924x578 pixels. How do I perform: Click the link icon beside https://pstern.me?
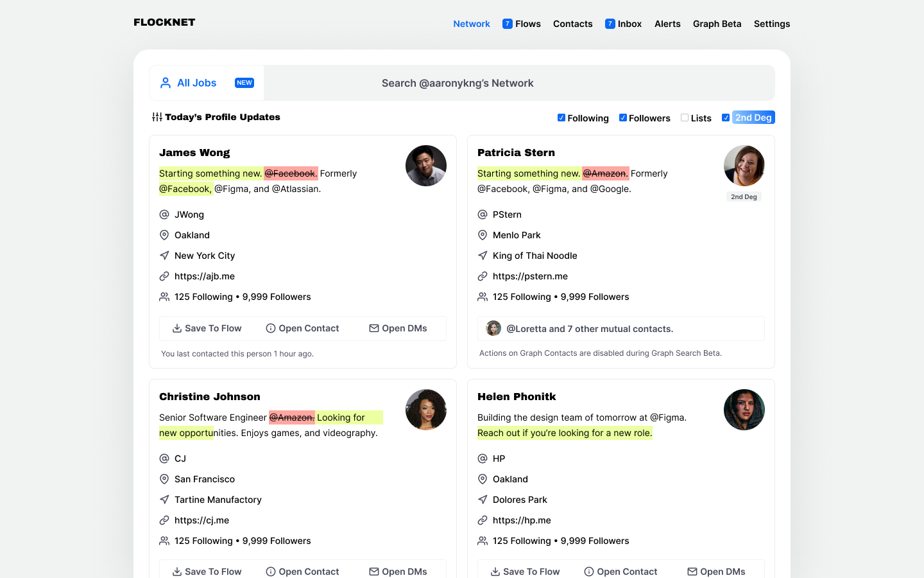click(x=483, y=276)
